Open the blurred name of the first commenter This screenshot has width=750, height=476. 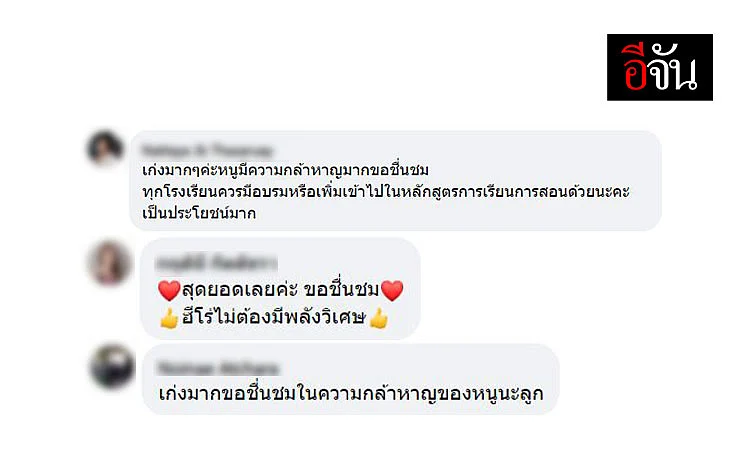[x=207, y=150]
